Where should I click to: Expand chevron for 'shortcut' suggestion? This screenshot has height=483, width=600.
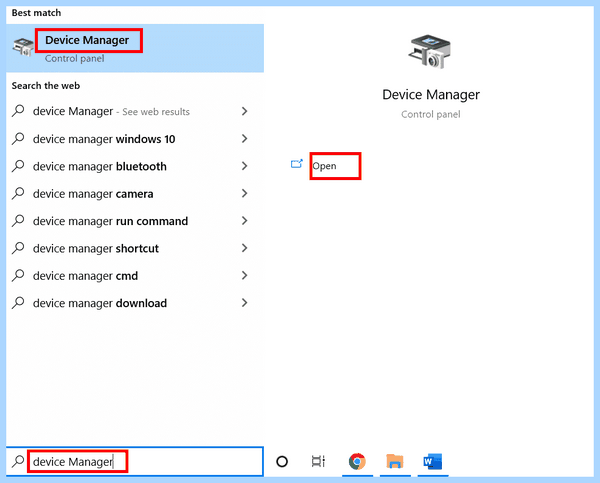(x=245, y=248)
